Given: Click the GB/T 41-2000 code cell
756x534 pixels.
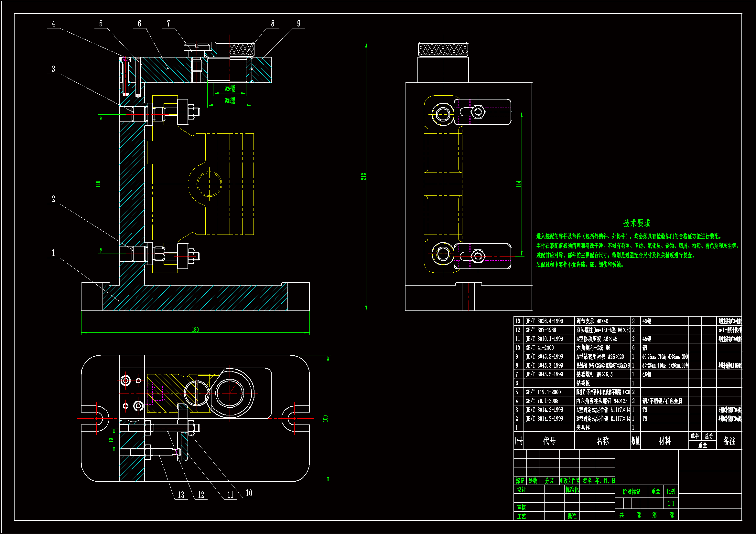Looking at the screenshot, I should [540, 348].
